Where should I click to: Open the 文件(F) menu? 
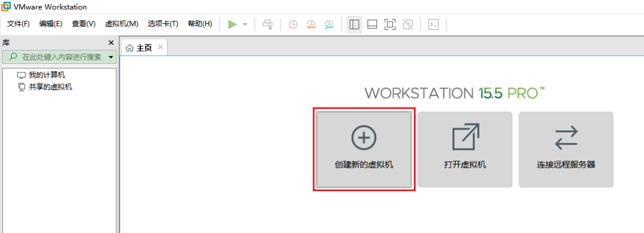coord(18,24)
